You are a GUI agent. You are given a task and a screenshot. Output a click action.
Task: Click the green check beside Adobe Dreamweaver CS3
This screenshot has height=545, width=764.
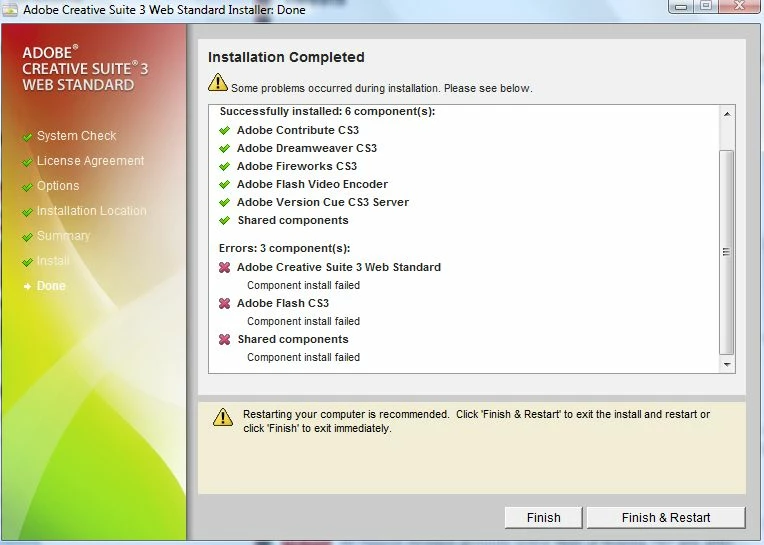click(x=225, y=148)
